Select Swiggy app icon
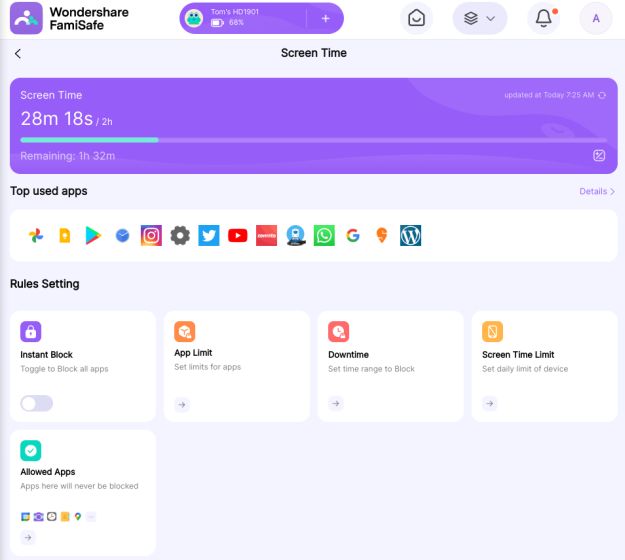Image resolution: width=625 pixels, height=560 pixels. click(x=382, y=235)
